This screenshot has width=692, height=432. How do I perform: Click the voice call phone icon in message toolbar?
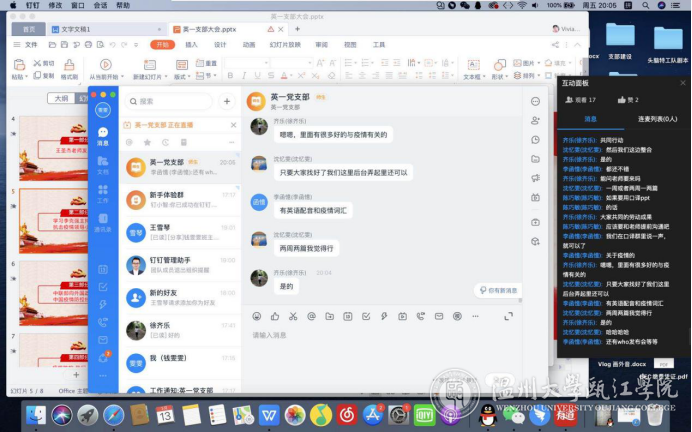421,316
